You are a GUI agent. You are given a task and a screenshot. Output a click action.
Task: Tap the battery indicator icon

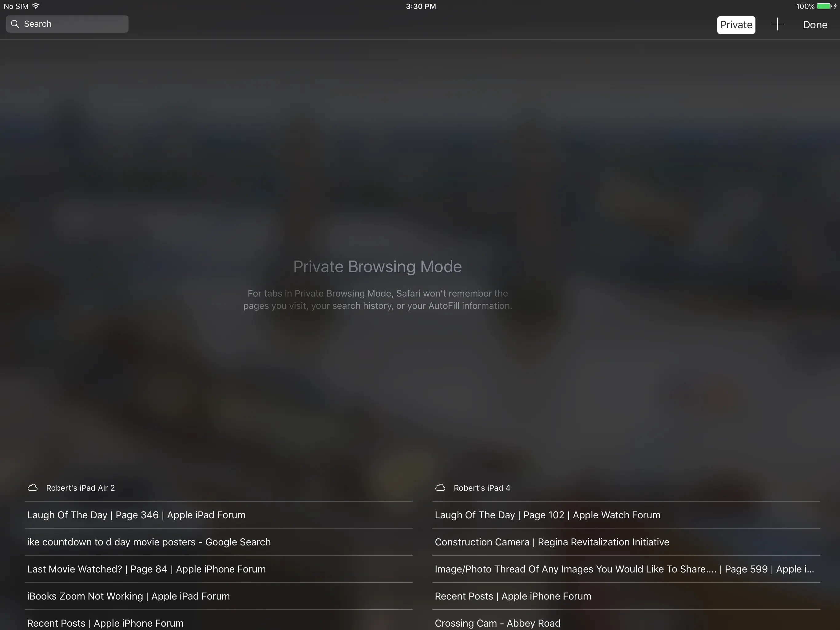[823, 6]
